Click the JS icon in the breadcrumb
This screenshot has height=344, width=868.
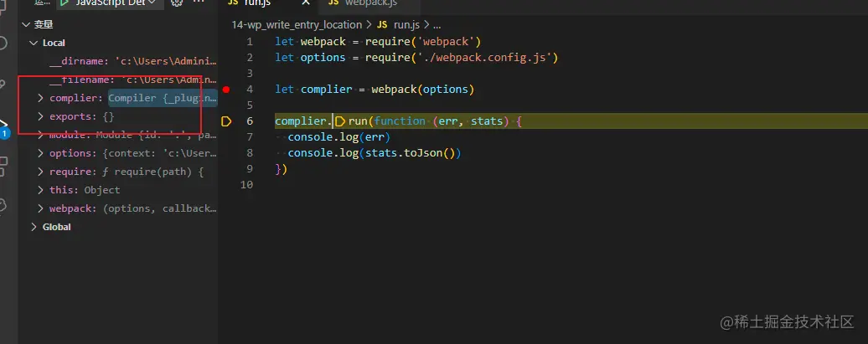pyautogui.click(x=383, y=25)
